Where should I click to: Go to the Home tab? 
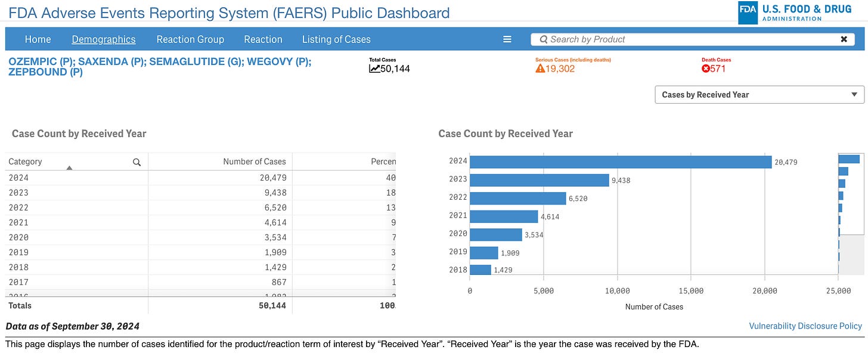tap(38, 39)
